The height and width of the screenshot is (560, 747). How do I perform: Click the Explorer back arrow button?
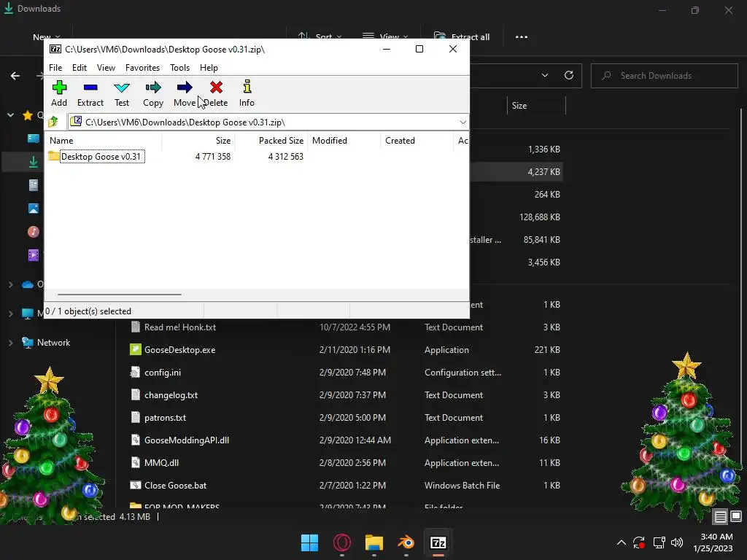coord(15,76)
